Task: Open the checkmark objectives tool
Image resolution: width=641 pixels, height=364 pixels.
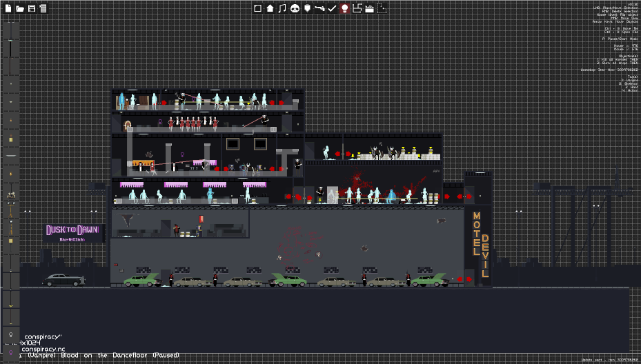Action: tap(332, 8)
